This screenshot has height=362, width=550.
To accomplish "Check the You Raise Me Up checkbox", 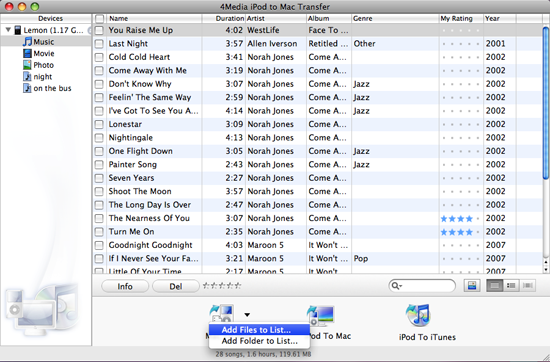I will [99, 30].
